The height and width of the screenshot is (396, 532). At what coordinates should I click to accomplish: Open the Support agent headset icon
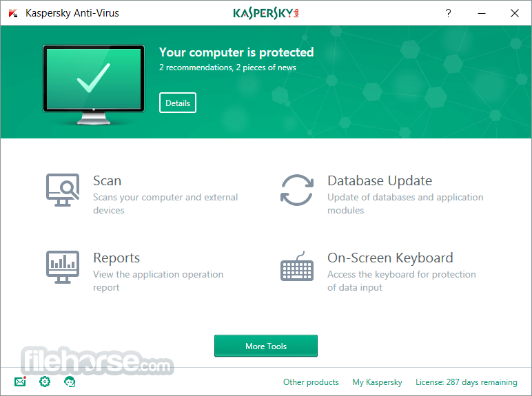click(x=70, y=382)
